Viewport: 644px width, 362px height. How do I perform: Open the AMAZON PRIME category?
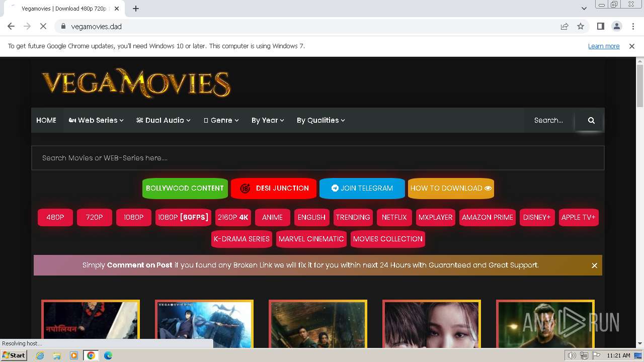coord(488,217)
